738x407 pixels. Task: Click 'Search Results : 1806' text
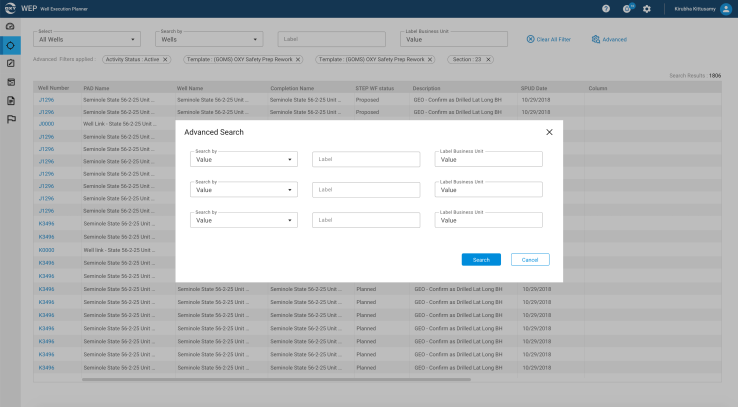[x=695, y=76]
